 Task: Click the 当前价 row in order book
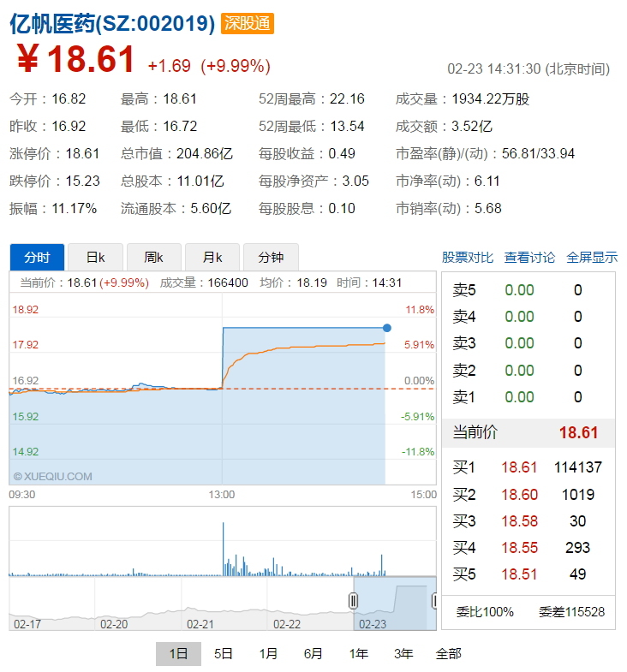click(x=528, y=432)
